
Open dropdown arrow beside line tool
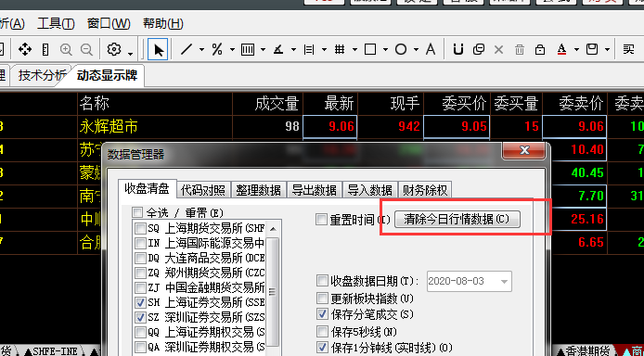201,50
